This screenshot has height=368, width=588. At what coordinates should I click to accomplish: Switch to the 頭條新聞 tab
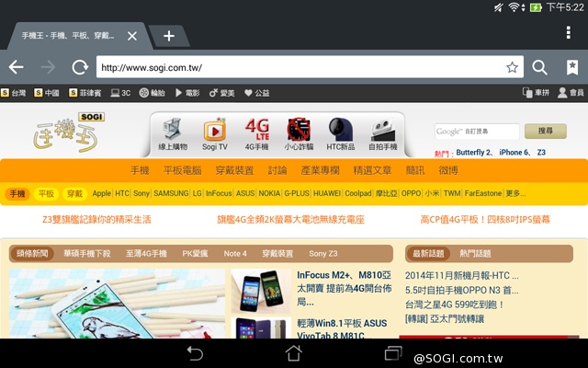(x=32, y=254)
